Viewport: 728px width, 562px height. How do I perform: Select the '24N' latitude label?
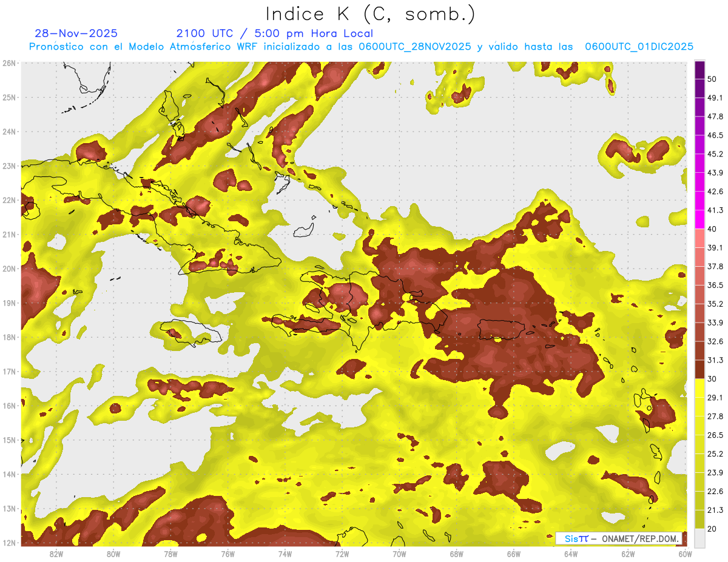click(x=9, y=132)
